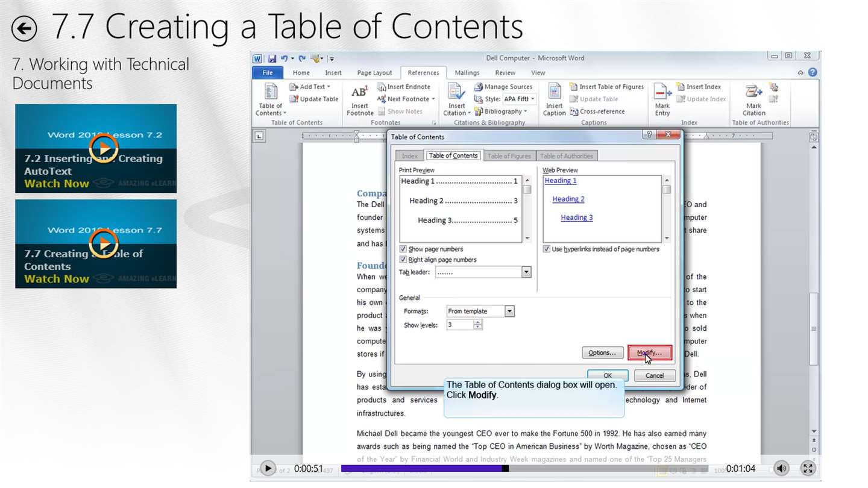Image resolution: width=868 pixels, height=488 pixels.
Task: Click the Save icon in the Quick Access Toolbar
Action: click(272, 58)
